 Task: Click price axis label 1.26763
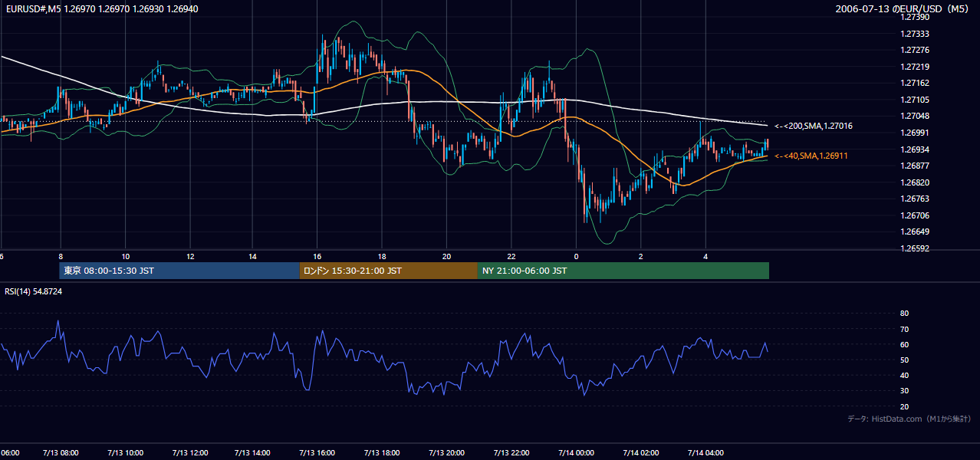click(916, 199)
